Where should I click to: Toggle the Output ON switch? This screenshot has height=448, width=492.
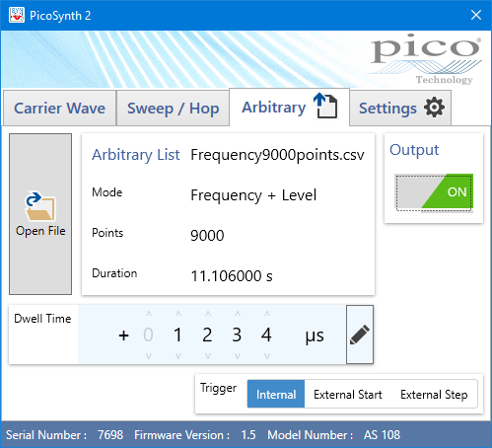(434, 192)
